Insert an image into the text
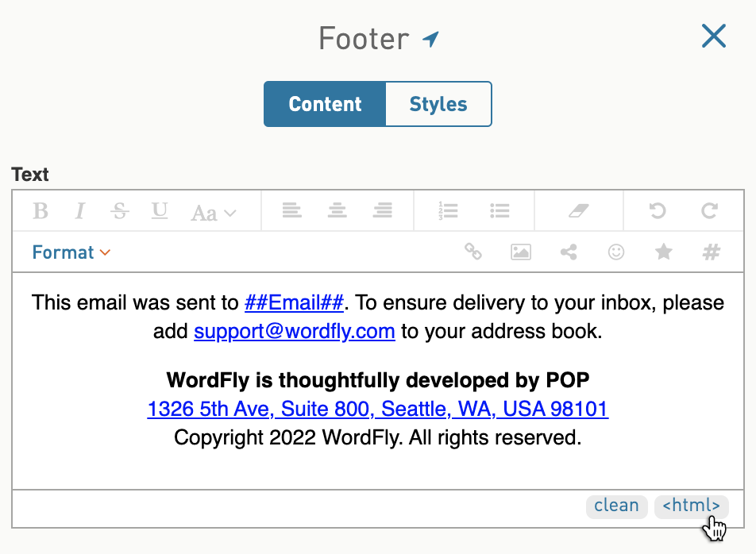The height and width of the screenshot is (554, 756). coord(521,252)
